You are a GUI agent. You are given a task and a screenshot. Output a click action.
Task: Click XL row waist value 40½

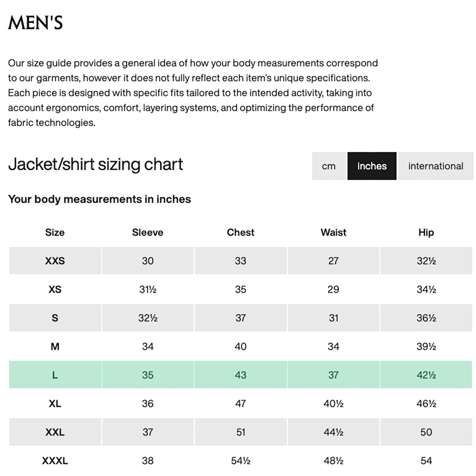pyautogui.click(x=333, y=404)
